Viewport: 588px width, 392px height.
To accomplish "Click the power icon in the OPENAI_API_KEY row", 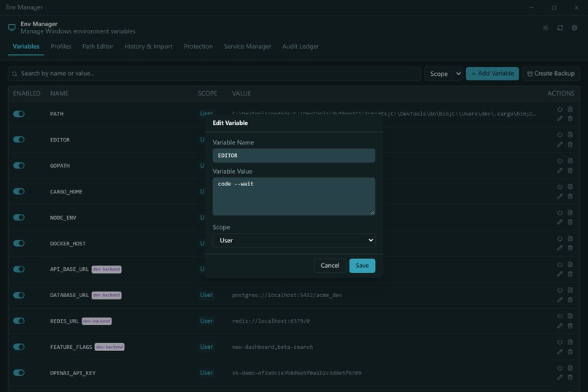I will click(560, 368).
